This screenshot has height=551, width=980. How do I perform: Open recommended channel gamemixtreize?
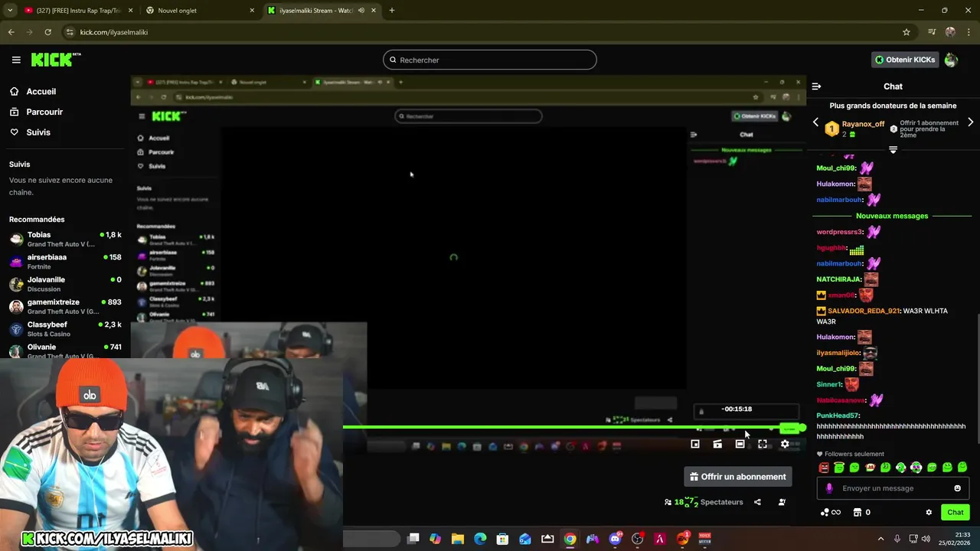pyautogui.click(x=65, y=306)
